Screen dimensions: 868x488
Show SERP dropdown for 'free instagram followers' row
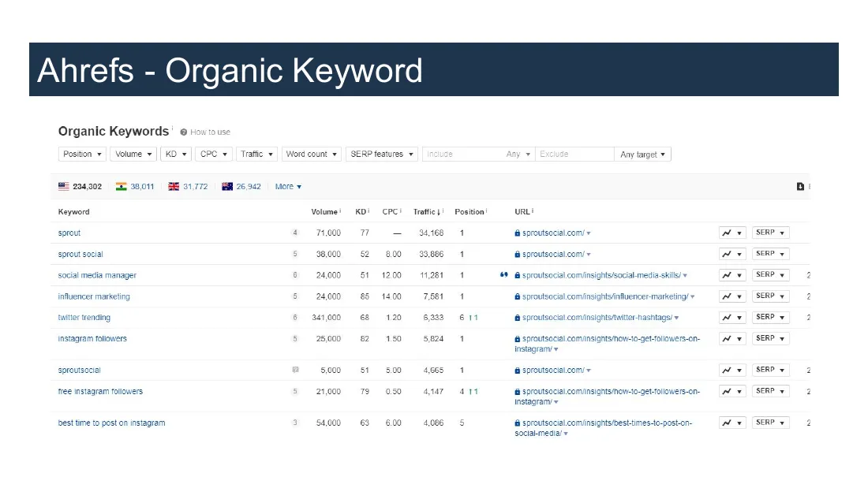(x=771, y=391)
